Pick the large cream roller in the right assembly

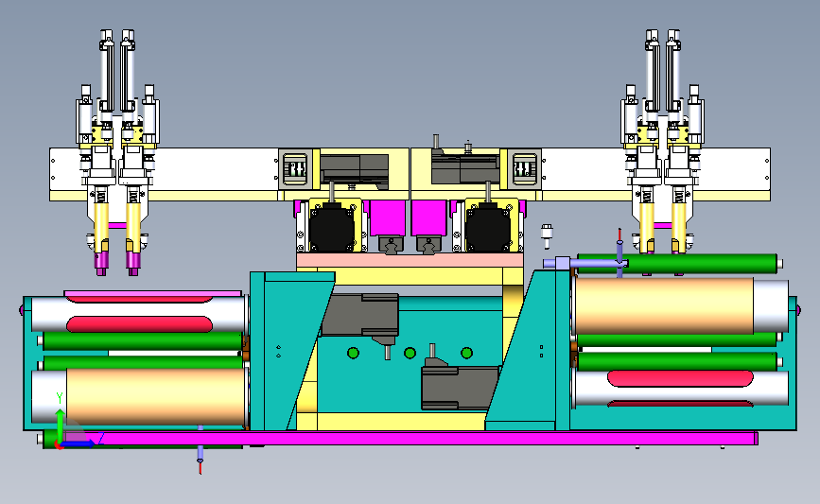(664, 305)
